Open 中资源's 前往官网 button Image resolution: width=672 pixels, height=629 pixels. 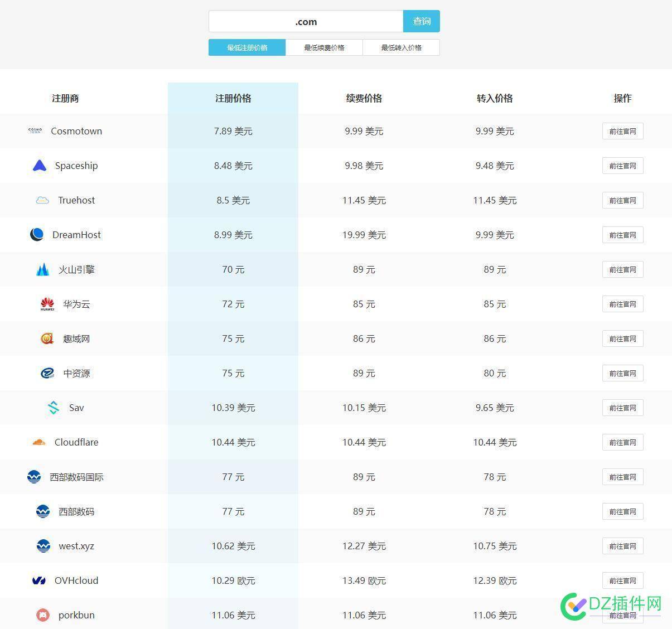click(622, 373)
